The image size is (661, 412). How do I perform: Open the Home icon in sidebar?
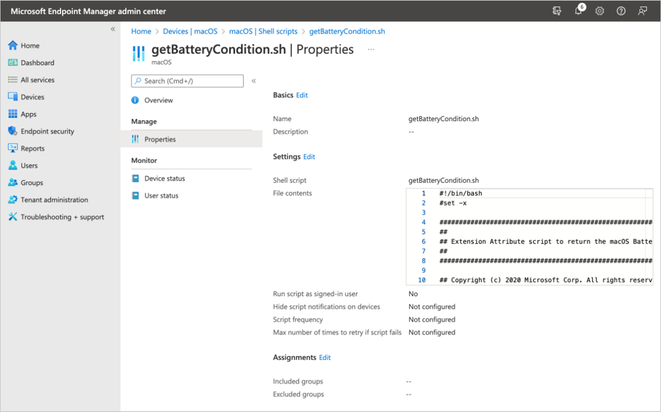[x=13, y=45]
